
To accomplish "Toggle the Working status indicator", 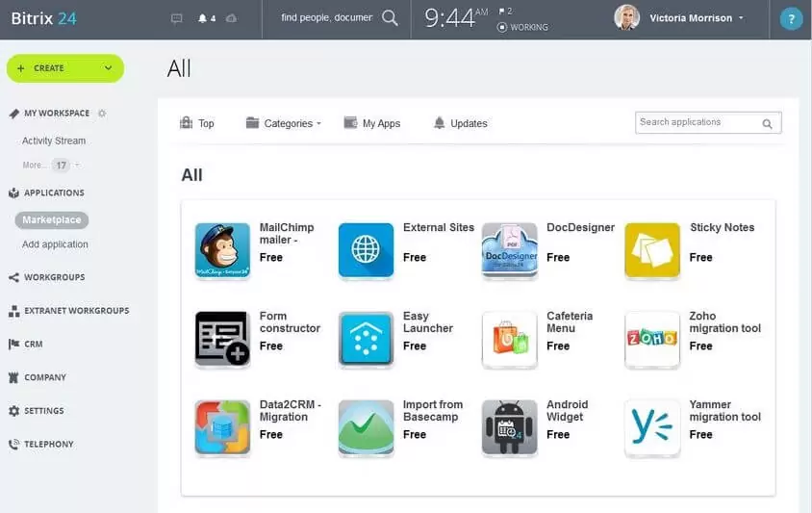I will pyautogui.click(x=522, y=28).
